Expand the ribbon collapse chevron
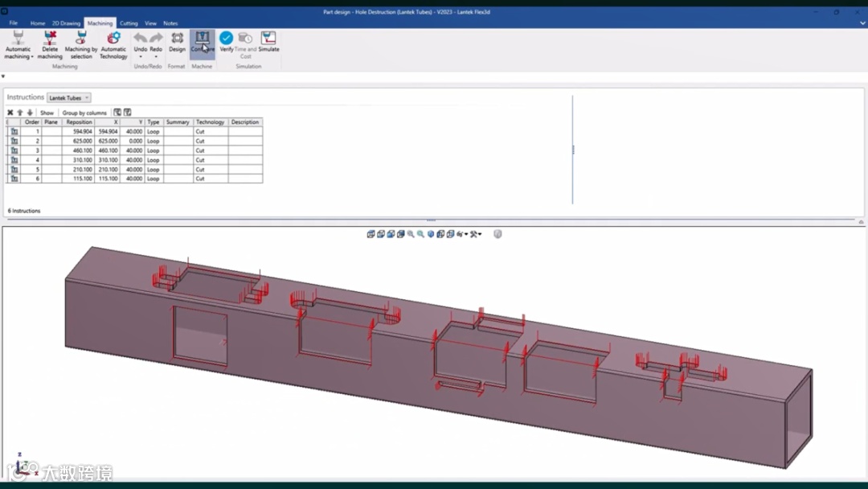 [862, 23]
